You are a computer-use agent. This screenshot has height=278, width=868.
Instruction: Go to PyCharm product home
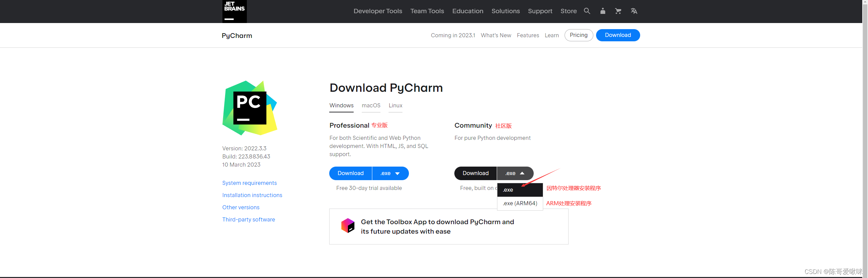[x=237, y=36]
